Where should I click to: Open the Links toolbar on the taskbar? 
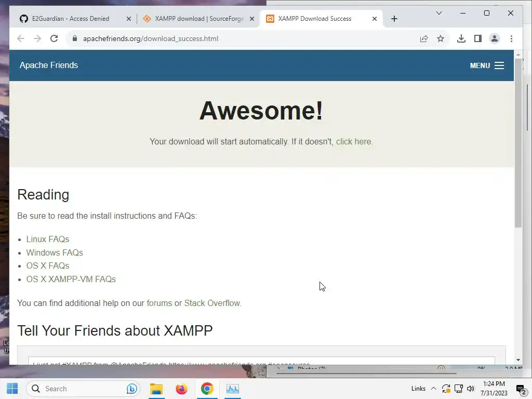click(x=418, y=389)
